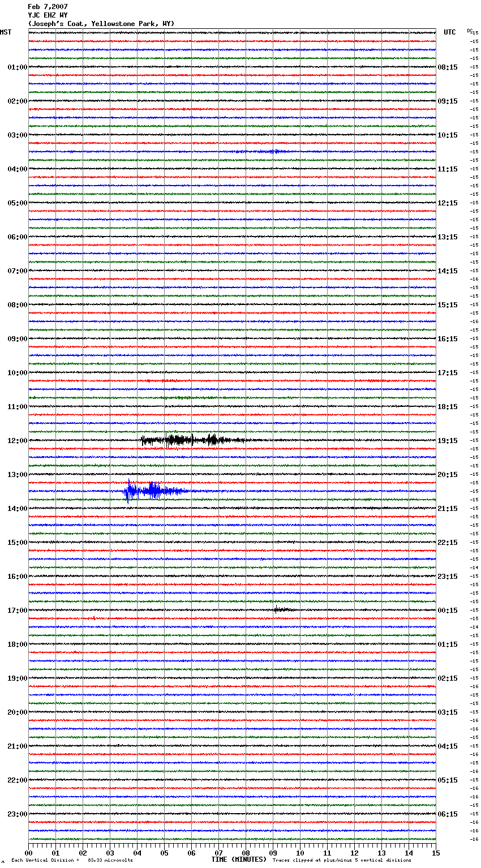Viewport: 481px width, 868px height.
Task: Click the station name 'Joseph's Coat, Yellowstone Park, WY'
Action: tap(101, 24)
